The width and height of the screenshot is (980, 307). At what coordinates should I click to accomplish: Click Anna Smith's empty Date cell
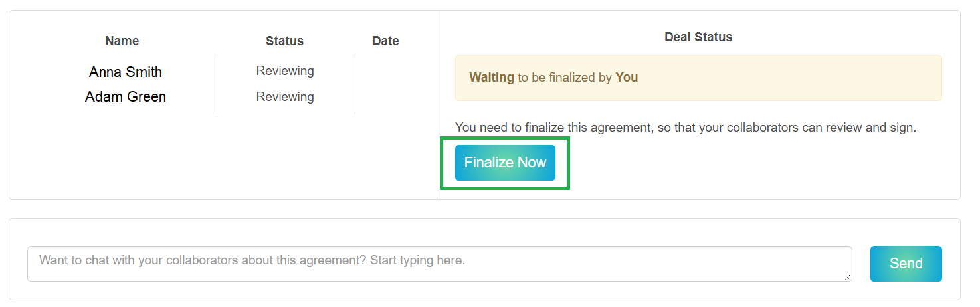[x=385, y=72]
